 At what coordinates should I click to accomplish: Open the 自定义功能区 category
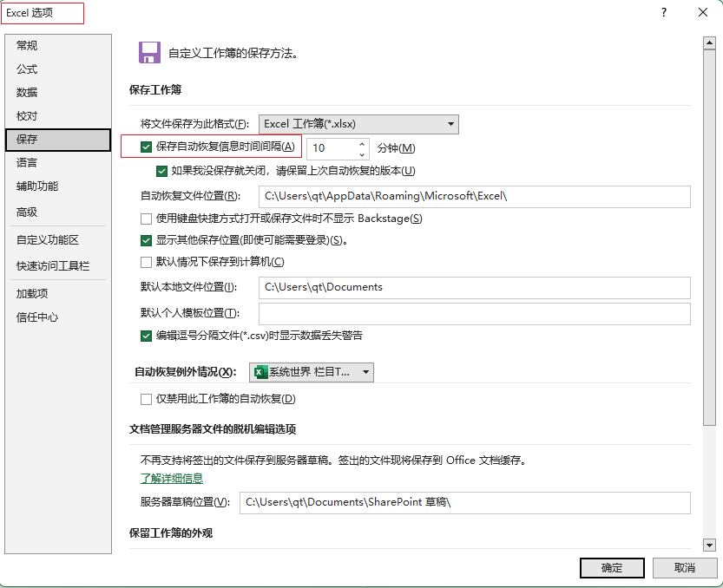58,240
